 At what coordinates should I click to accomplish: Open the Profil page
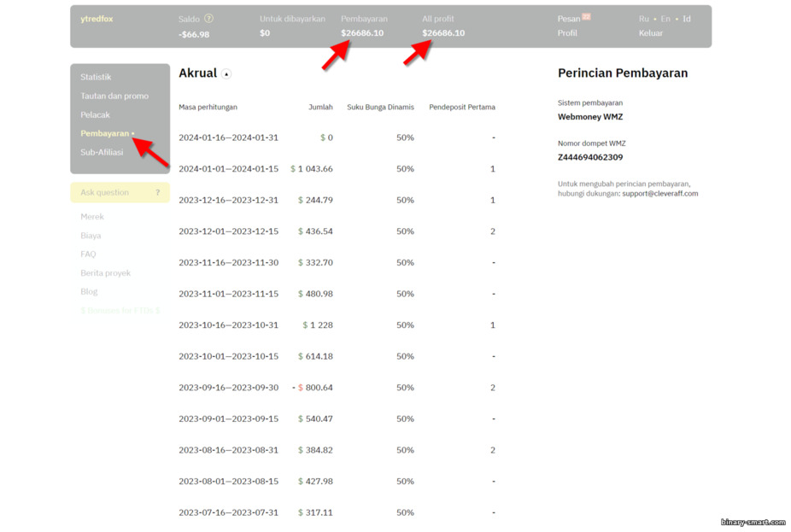567,32
